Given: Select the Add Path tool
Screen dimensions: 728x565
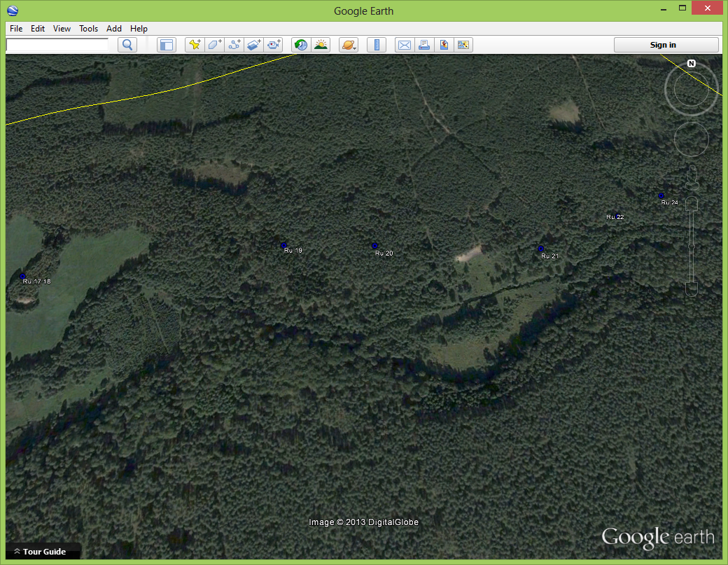Looking at the screenshot, I should 234,45.
